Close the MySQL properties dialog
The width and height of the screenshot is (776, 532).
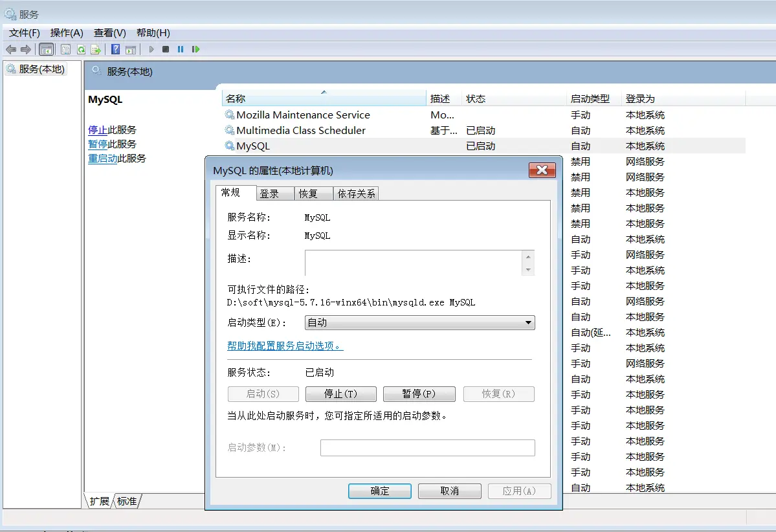point(542,170)
